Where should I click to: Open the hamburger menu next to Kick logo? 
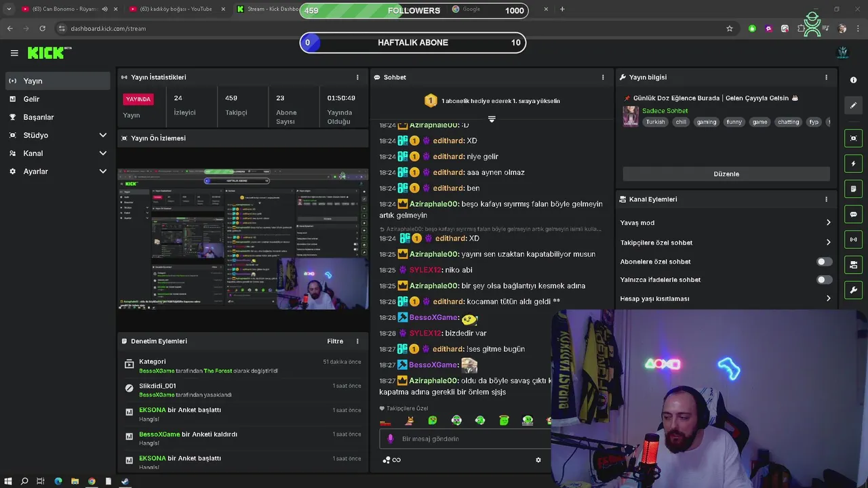click(x=14, y=53)
